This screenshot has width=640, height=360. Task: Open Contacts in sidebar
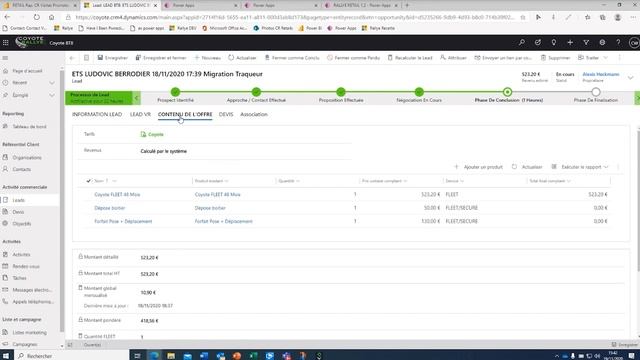pos(22,169)
